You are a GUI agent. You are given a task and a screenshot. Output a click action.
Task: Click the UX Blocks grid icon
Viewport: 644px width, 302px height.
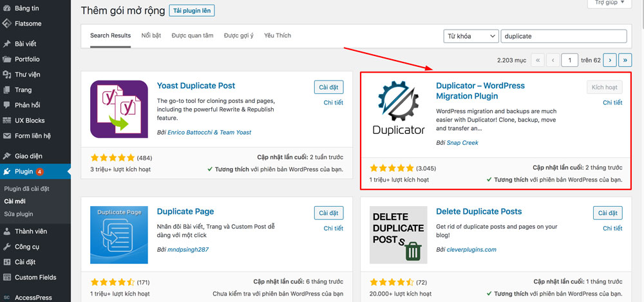coord(6,120)
